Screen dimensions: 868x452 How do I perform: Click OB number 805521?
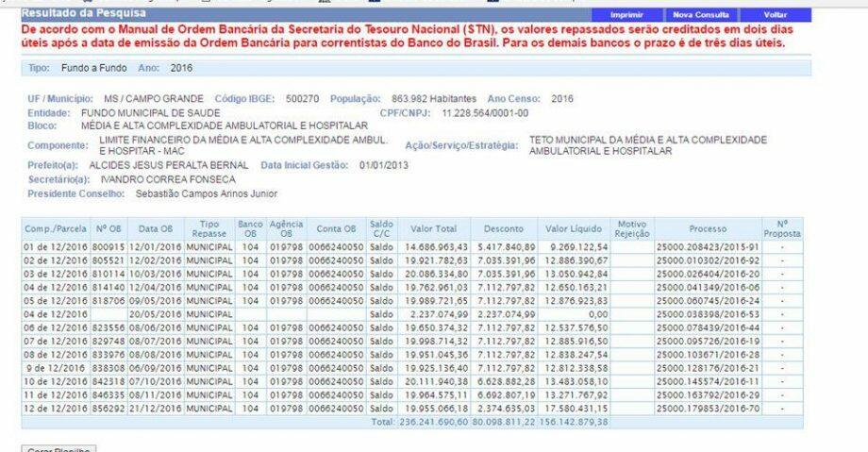[x=108, y=260]
